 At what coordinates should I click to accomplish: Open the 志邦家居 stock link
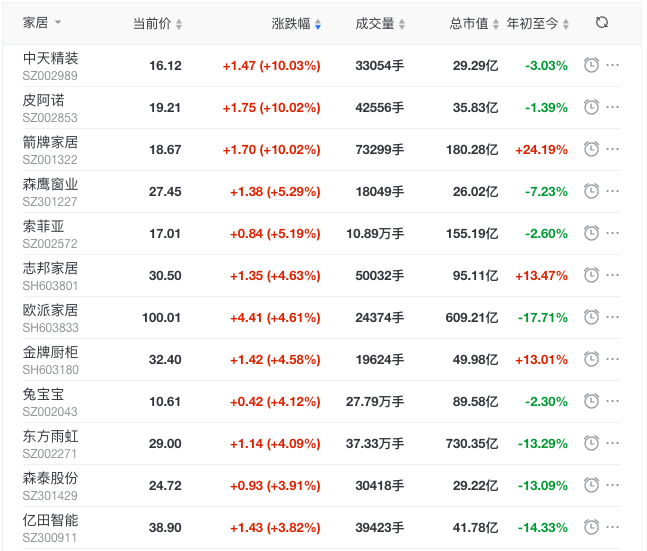click(51, 268)
